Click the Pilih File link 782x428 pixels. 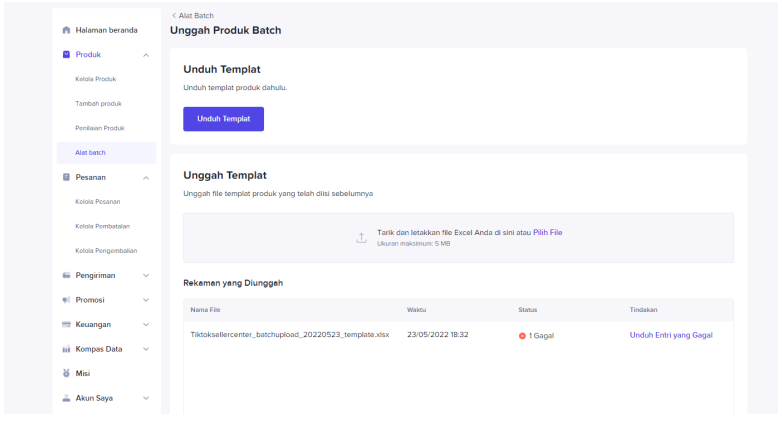click(x=547, y=232)
